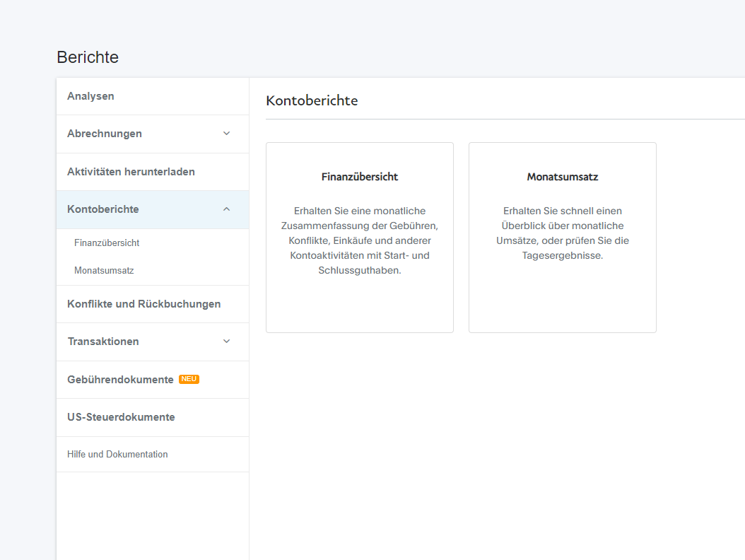Screen dimensions: 745x560
Task: Go to Aktivitäten herunterladen
Action: (x=131, y=172)
